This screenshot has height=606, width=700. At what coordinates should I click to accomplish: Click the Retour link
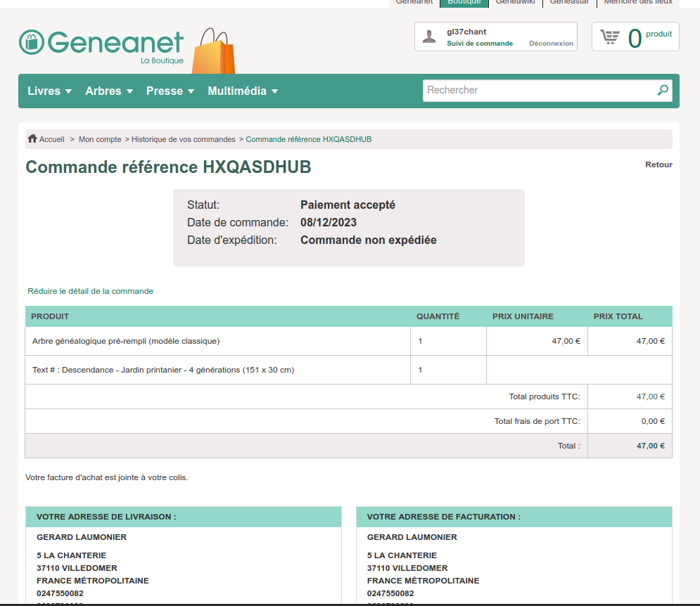658,165
